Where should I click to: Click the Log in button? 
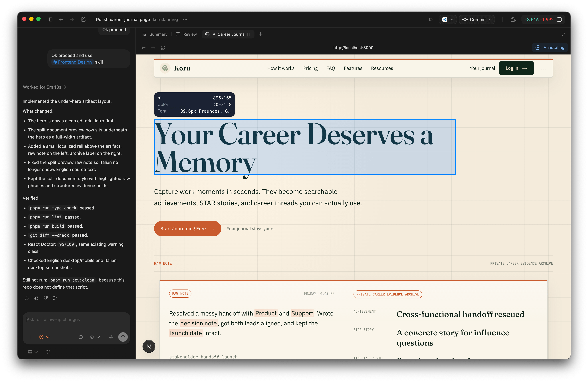click(516, 68)
